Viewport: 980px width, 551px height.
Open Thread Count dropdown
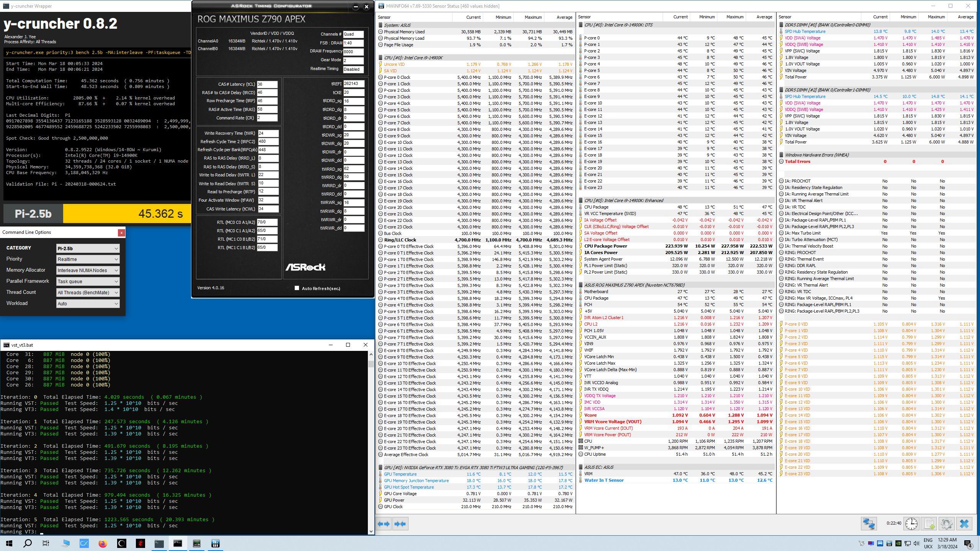(88, 293)
